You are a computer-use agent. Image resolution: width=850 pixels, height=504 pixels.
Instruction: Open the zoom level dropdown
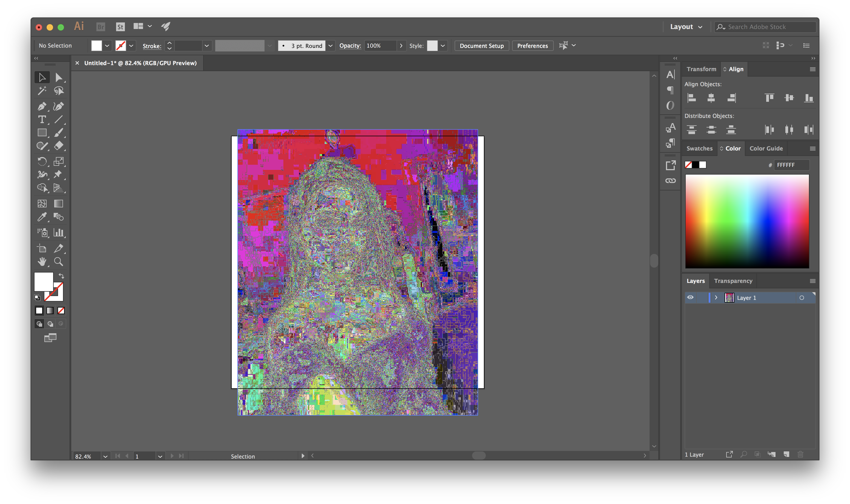(x=105, y=456)
